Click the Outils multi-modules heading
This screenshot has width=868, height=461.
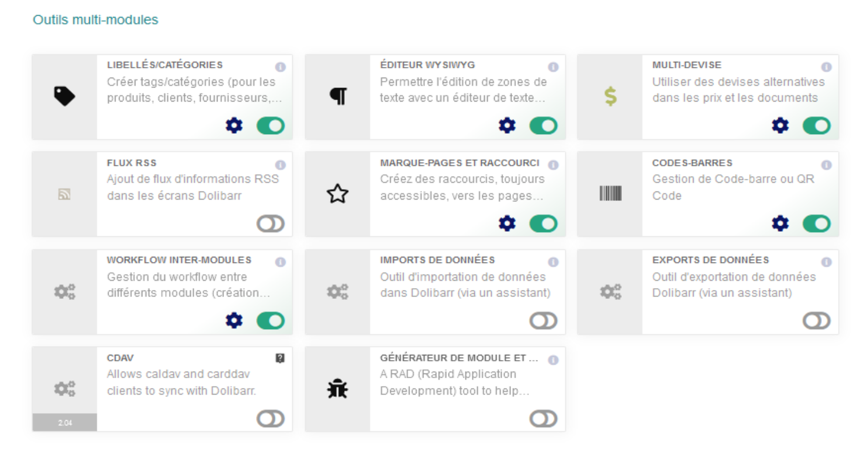(96, 20)
